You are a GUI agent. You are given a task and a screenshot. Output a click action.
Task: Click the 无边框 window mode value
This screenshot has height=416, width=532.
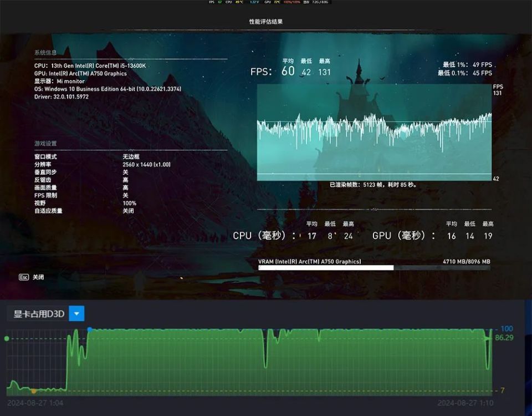click(131, 156)
